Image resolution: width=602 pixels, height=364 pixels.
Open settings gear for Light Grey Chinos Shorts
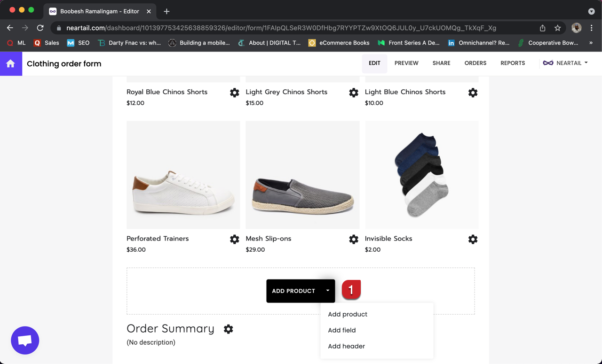tap(354, 93)
